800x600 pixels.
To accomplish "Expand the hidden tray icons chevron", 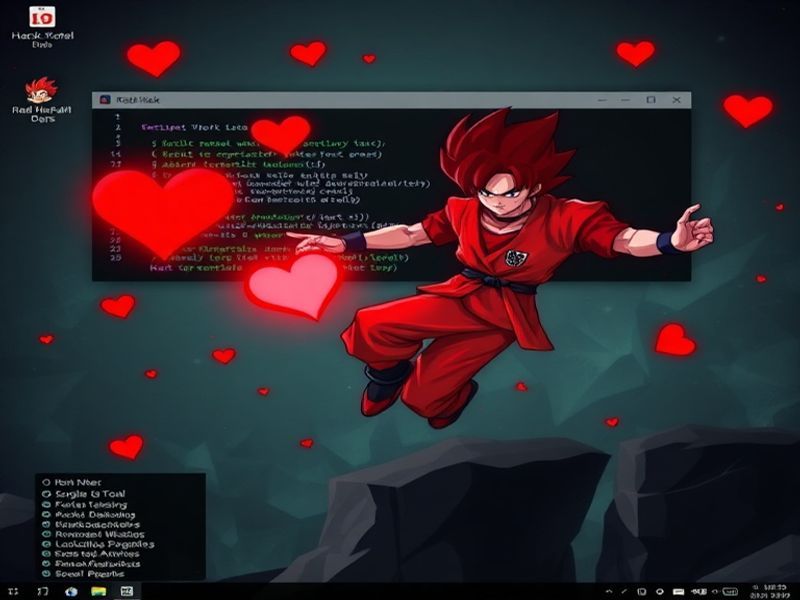I will [x=609, y=592].
